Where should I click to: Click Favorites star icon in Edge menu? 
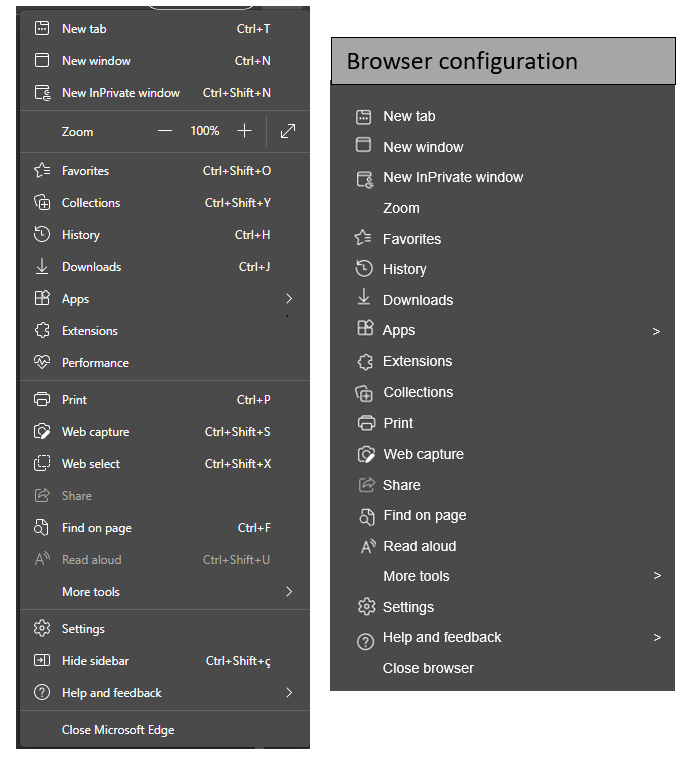(42, 171)
